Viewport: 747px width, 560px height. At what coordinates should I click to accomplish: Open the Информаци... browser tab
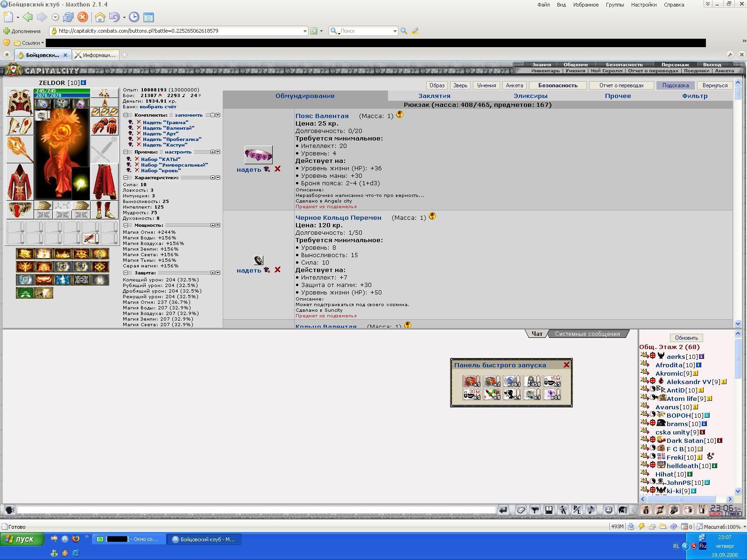click(x=96, y=55)
